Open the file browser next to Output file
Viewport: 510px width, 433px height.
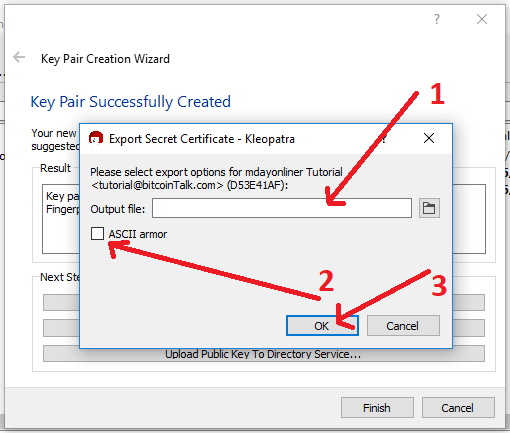(429, 208)
